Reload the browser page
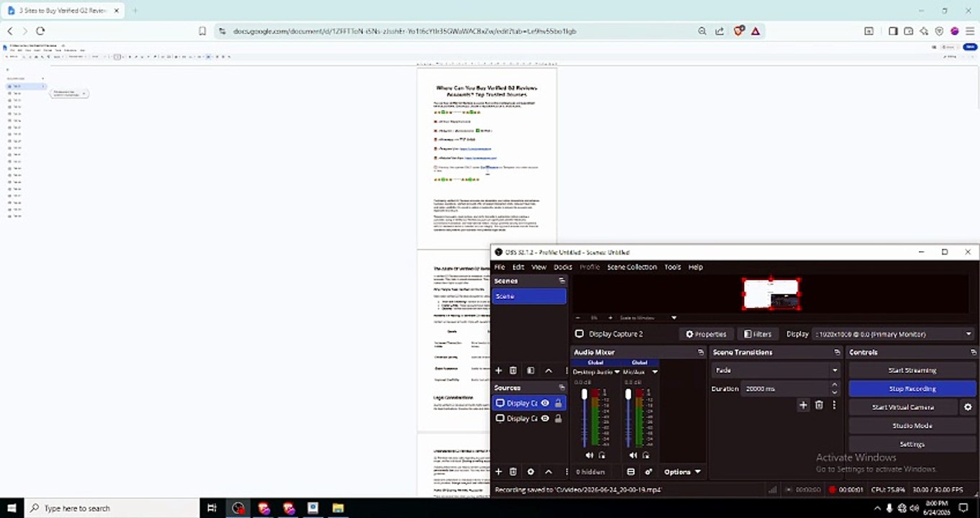Screen dimensions: 980x518 (x=40, y=31)
